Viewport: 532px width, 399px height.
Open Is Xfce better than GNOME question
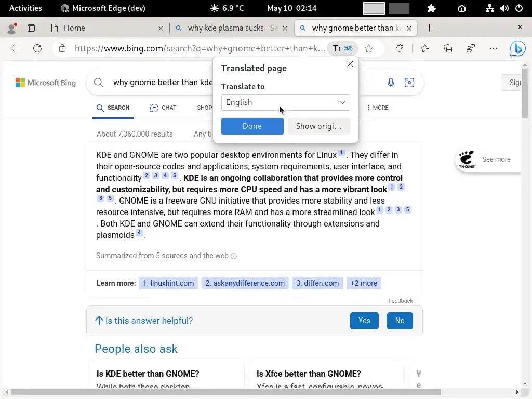[309, 374]
